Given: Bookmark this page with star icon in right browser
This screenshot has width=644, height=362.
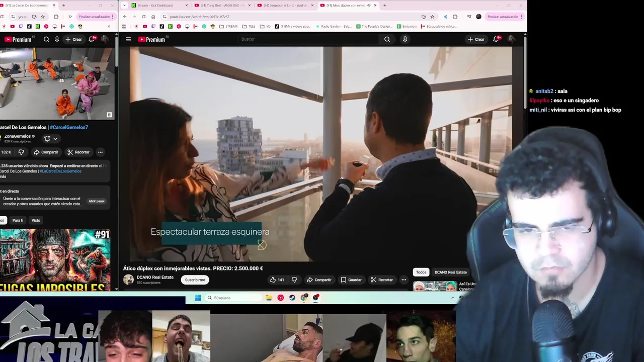Looking at the screenshot, I should coord(432,17).
